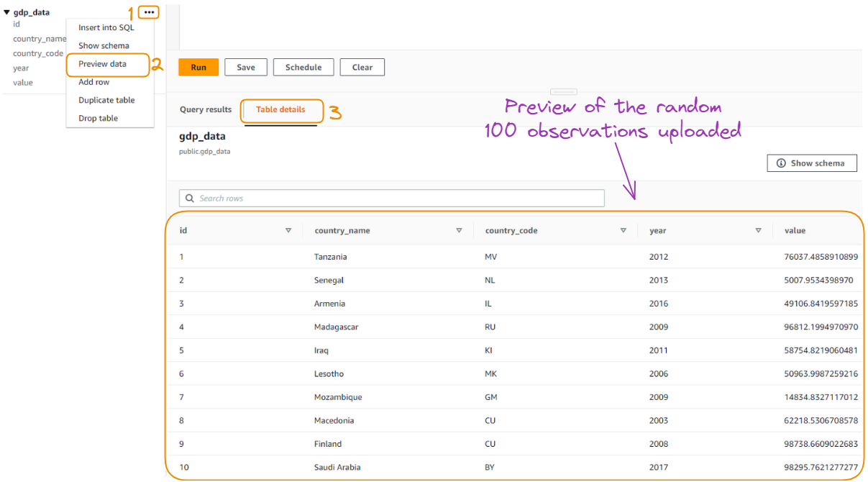Choose Insert into SQL from context menu

[x=106, y=27]
